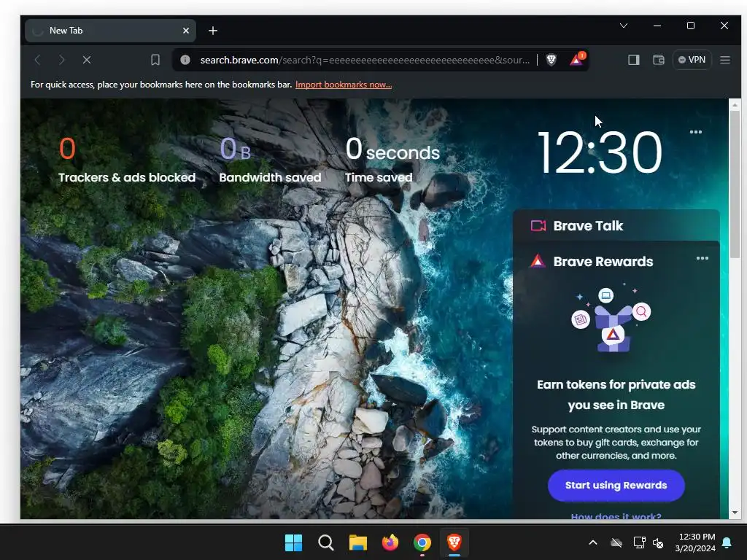Click Trackers & ads blocked stat
Viewport: 747px width, 560px height.
click(x=127, y=160)
